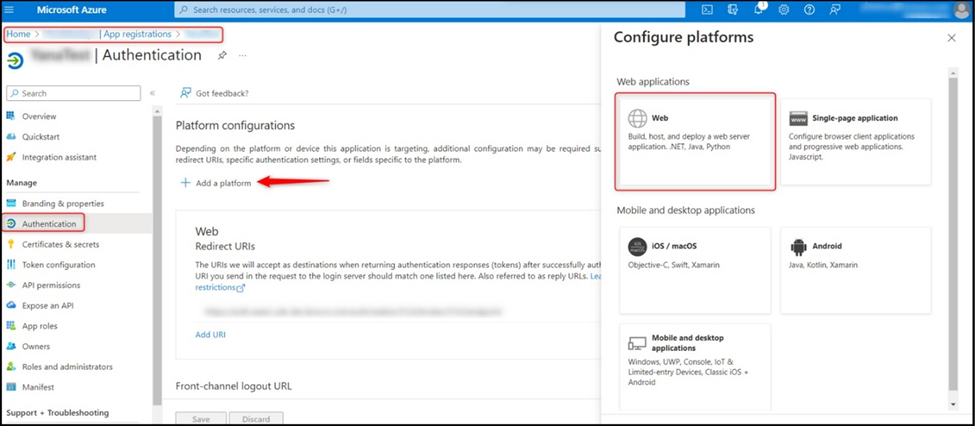
Task: Click Add a platform
Action: point(216,183)
